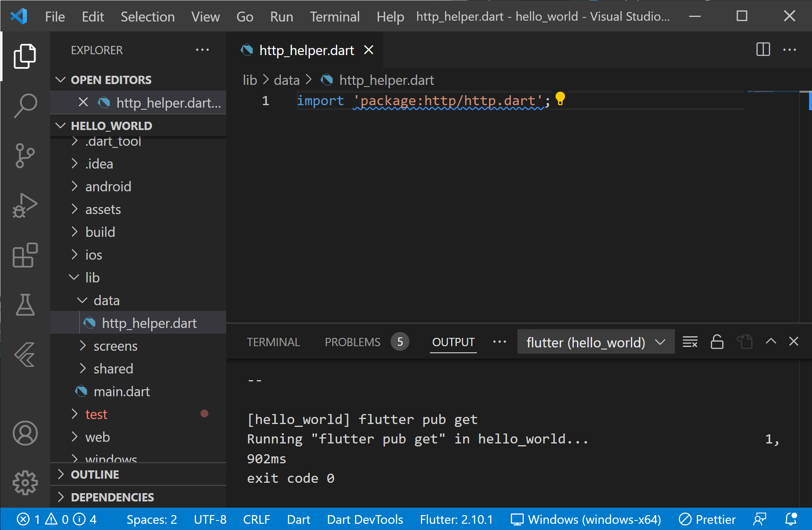Open the Testing flask view

click(25, 305)
